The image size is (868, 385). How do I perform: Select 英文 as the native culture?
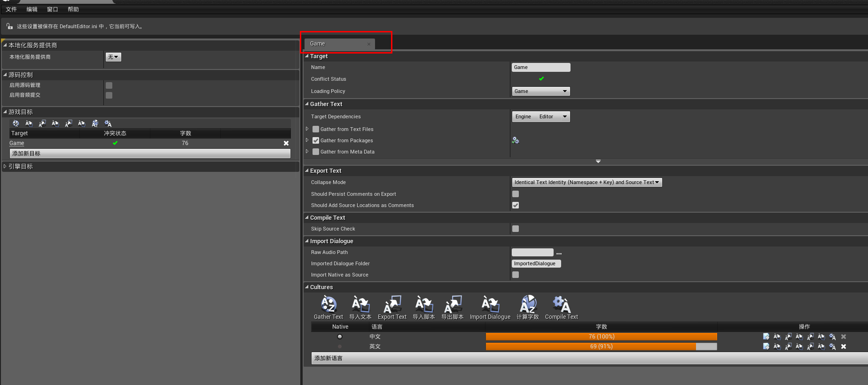tap(340, 346)
